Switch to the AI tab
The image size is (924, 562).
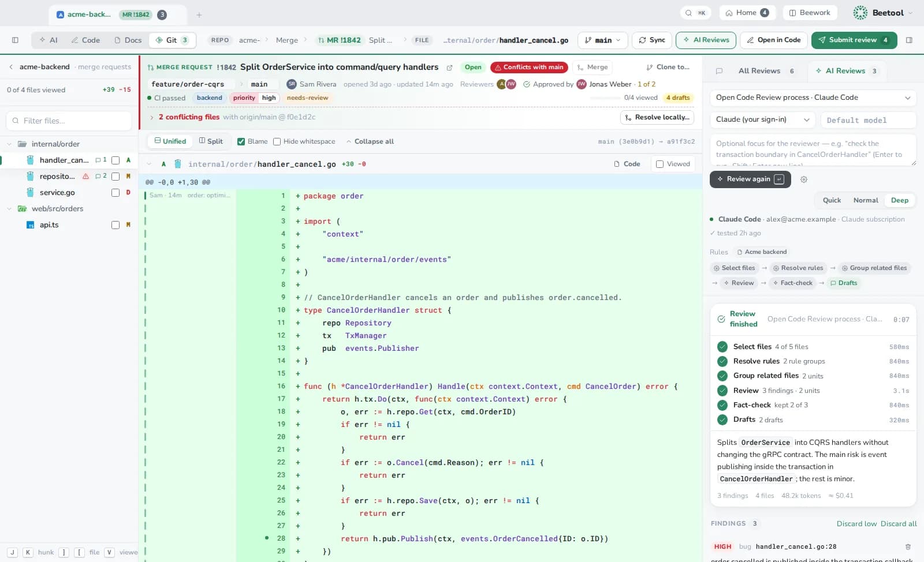click(x=49, y=40)
